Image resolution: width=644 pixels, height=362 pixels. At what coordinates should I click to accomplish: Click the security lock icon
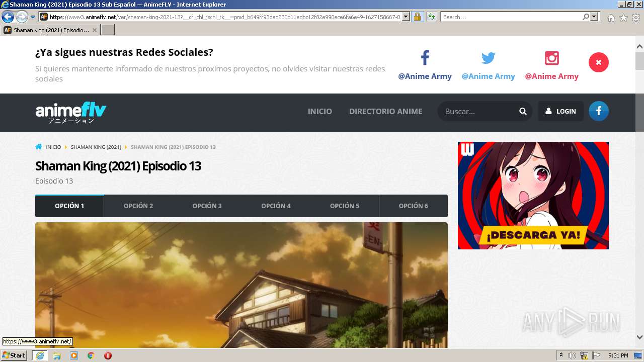coord(417,17)
